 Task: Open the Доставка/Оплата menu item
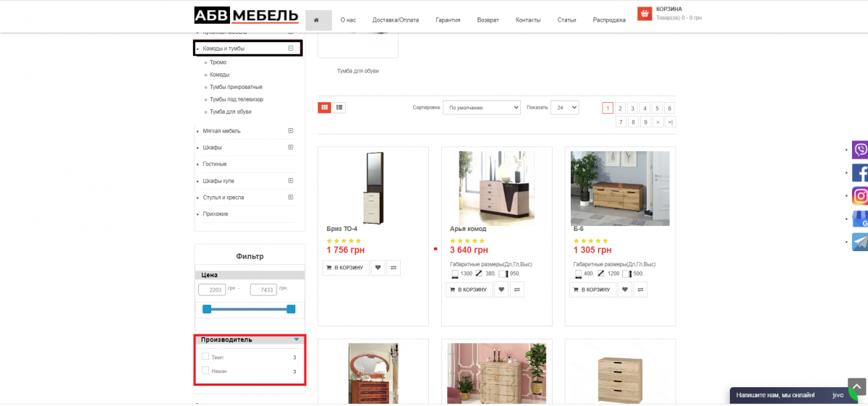pos(396,20)
